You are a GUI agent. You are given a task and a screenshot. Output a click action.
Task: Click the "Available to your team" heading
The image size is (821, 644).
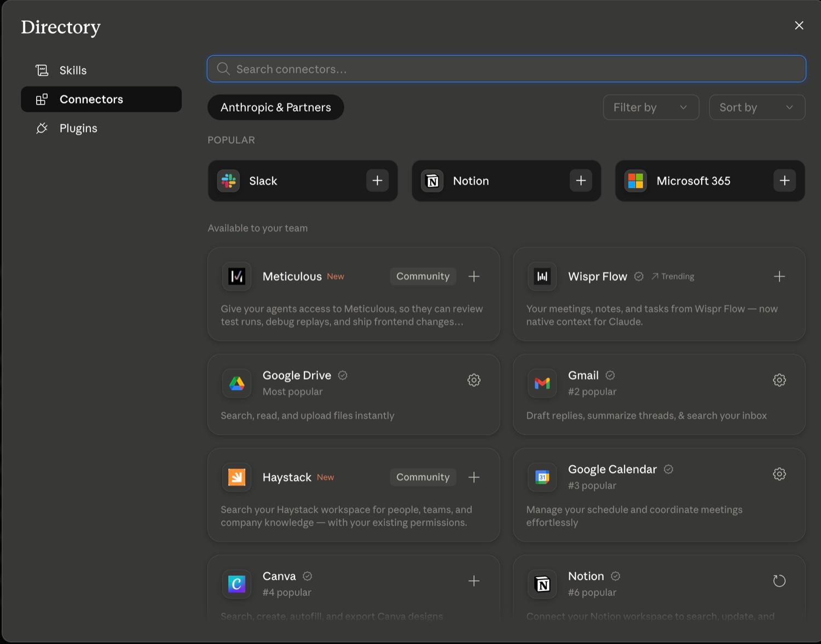coord(258,228)
